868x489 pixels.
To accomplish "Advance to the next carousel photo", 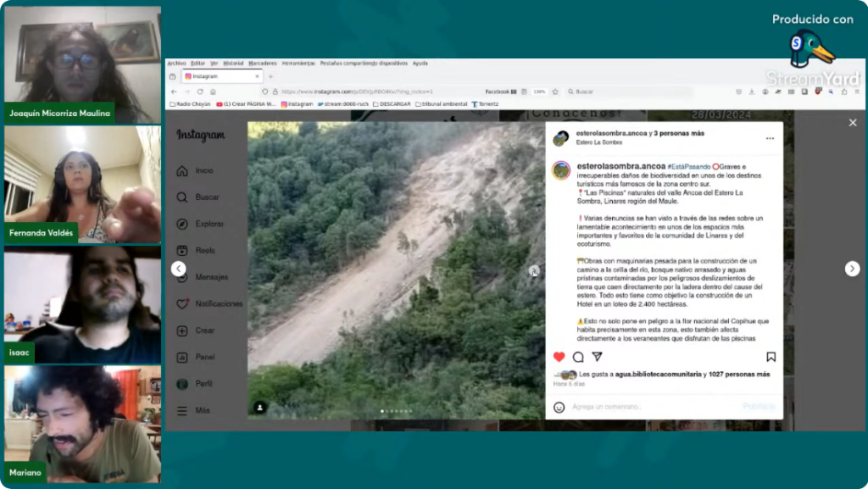I will (x=534, y=271).
